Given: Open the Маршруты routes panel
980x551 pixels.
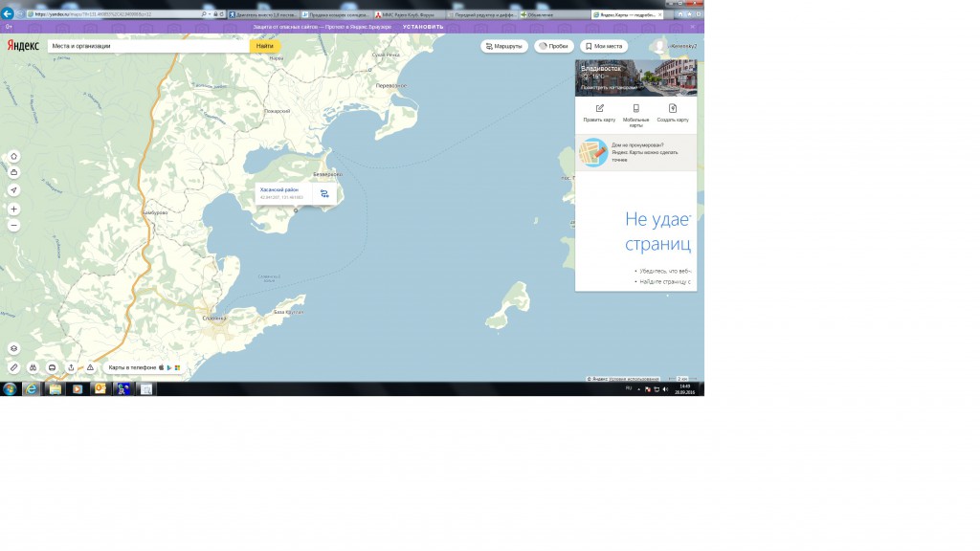Looking at the screenshot, I should pos(503,46).
